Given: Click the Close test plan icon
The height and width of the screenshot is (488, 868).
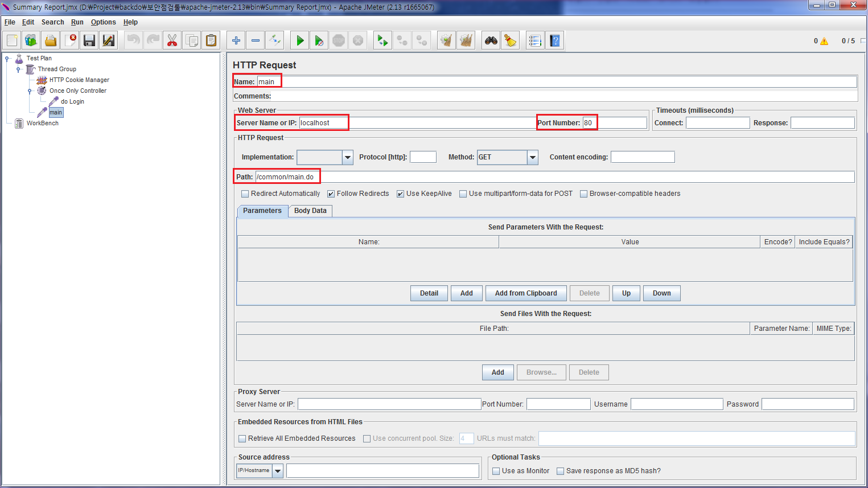Looking at the screenshot, I should click(70, 40).
